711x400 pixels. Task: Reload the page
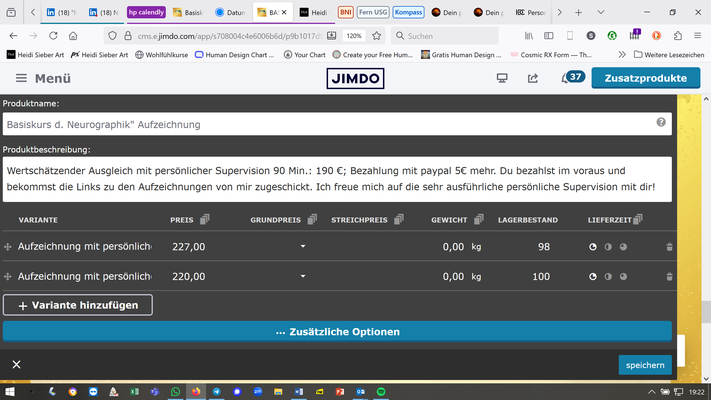pos(53,35)
